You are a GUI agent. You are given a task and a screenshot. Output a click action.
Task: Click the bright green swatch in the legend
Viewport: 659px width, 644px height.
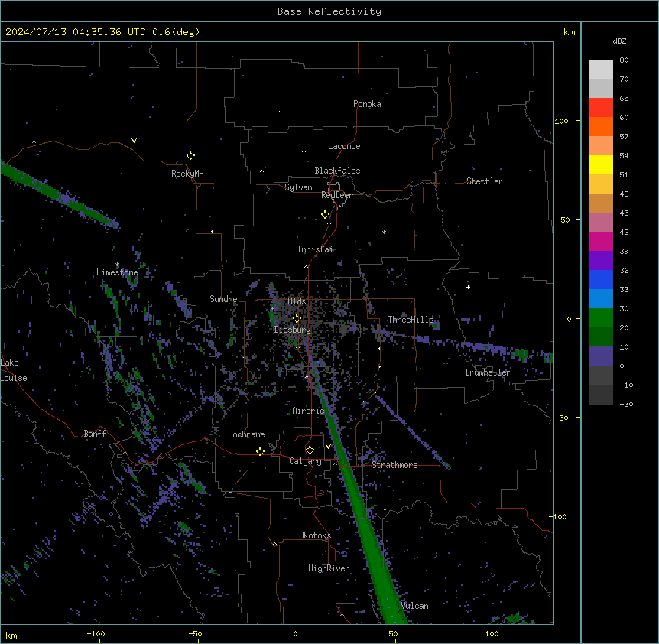[x=601, y=318]
